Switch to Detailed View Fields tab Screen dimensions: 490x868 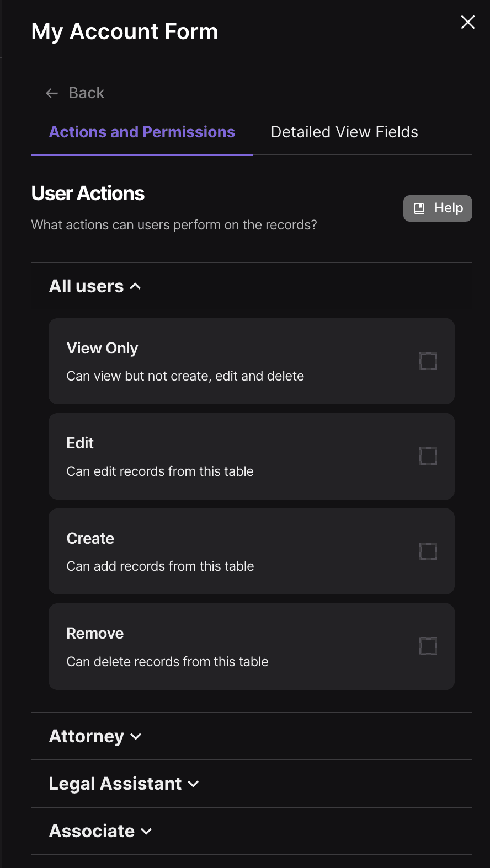click(x=344, y=132)
